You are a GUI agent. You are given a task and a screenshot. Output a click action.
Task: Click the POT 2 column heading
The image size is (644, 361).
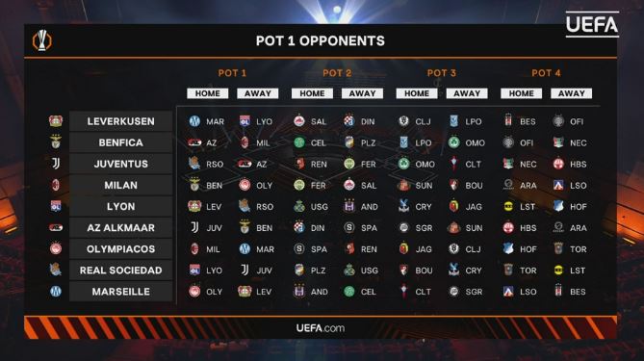tap(337, 73)
